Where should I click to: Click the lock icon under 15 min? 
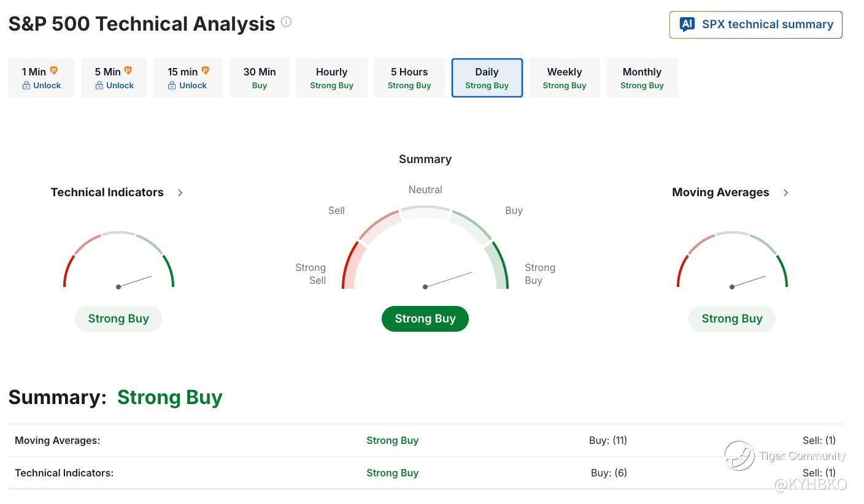(172, 86)
